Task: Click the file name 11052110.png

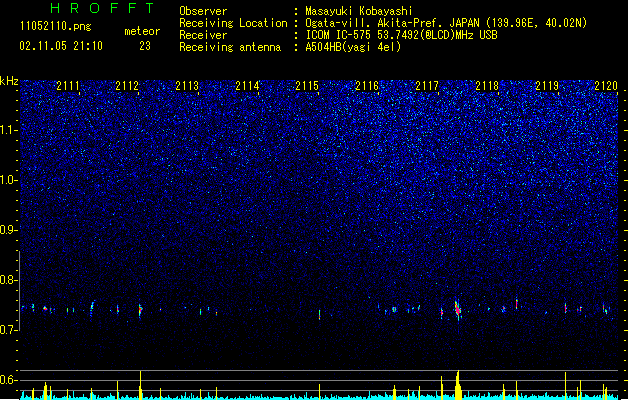Action: [x=55, y=26]
